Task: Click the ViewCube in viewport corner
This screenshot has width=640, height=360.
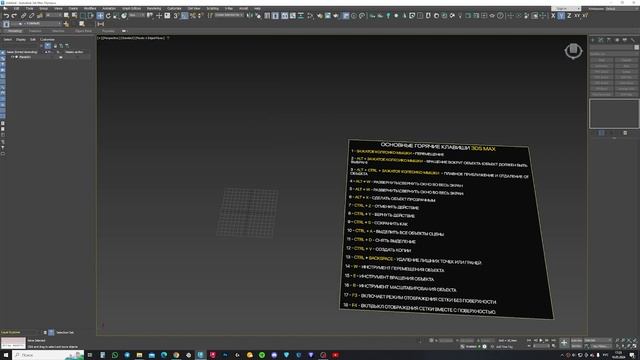Action: tap(573, 51)
